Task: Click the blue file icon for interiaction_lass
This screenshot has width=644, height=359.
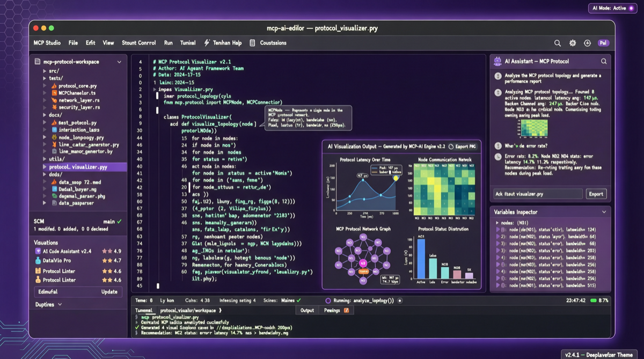Action: point(54,130)
